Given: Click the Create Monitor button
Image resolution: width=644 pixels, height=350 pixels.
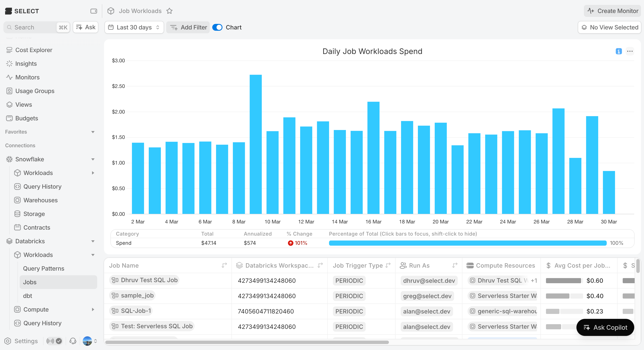Looking at the screenshot, I should coord(612,11).
